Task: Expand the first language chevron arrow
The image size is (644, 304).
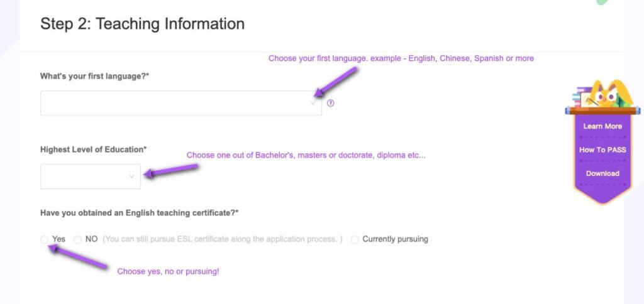Action: (x=313, y=103)
